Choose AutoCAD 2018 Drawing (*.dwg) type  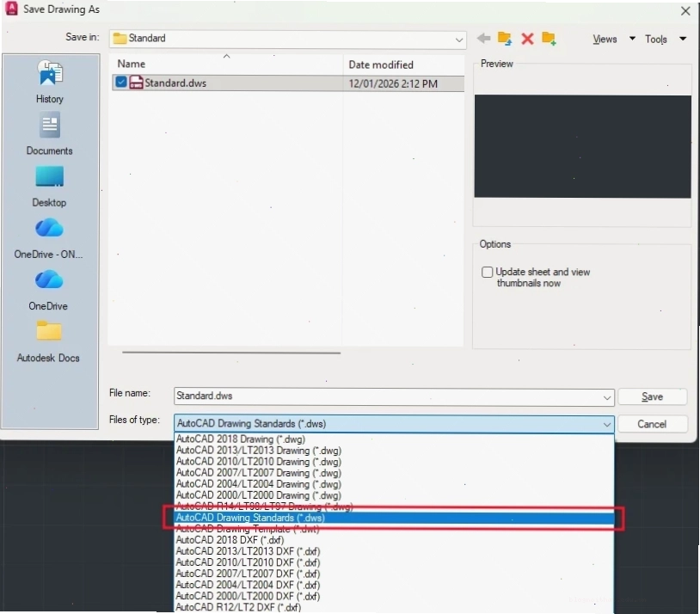(x=394, y=439)
